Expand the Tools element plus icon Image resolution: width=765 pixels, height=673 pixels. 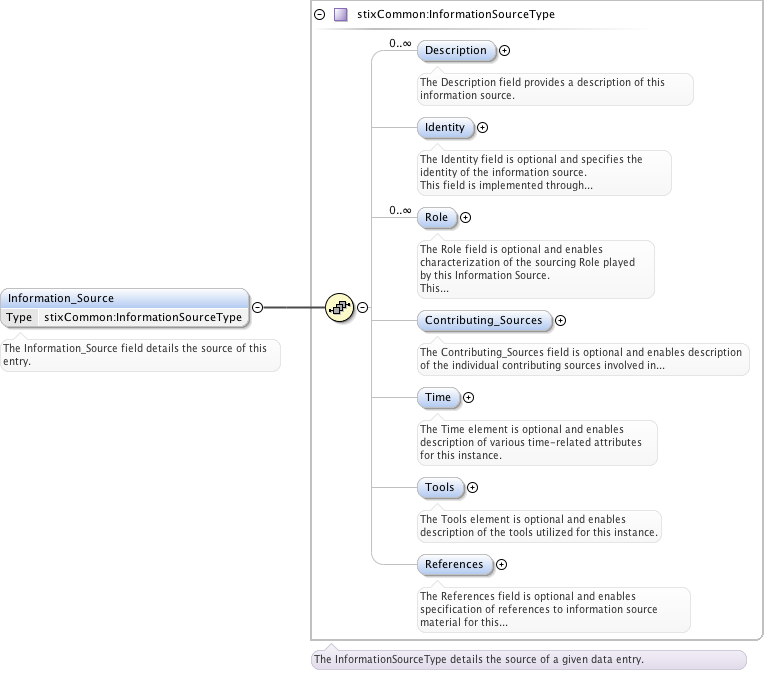(472, 488)
